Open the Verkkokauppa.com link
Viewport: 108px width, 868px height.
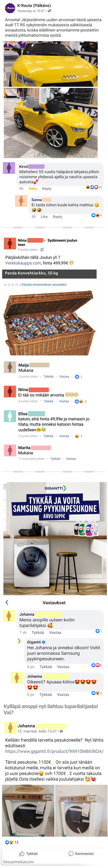coord(23,263)
